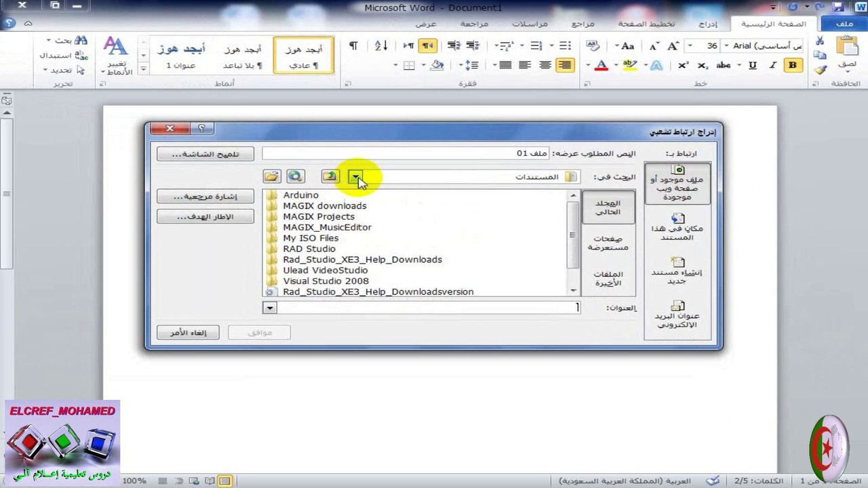
Task: Apply strikethrough (abc) formatting
Action: [724, 66]
